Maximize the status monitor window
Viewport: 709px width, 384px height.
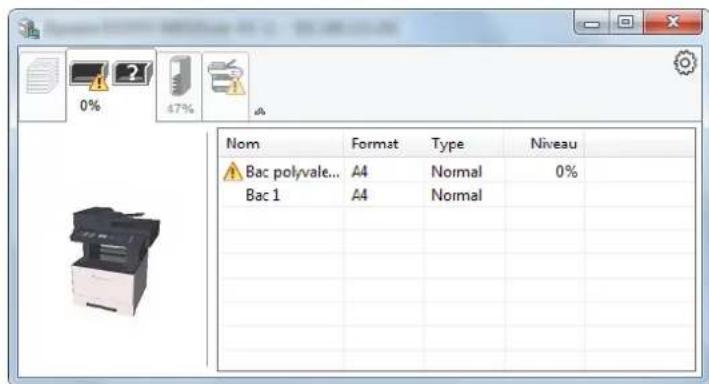click(x=626, y=23)
